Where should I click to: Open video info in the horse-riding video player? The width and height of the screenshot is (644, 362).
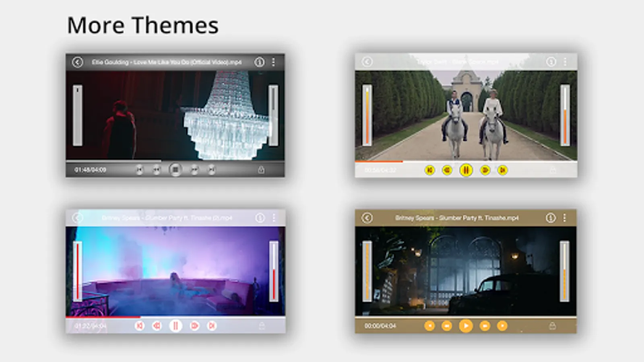[551, 62]
